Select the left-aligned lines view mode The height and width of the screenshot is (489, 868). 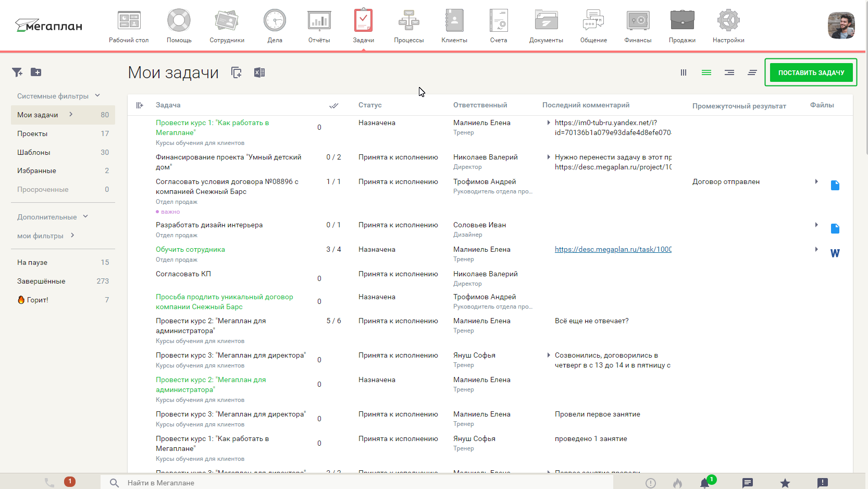click(x=752, y=72)
